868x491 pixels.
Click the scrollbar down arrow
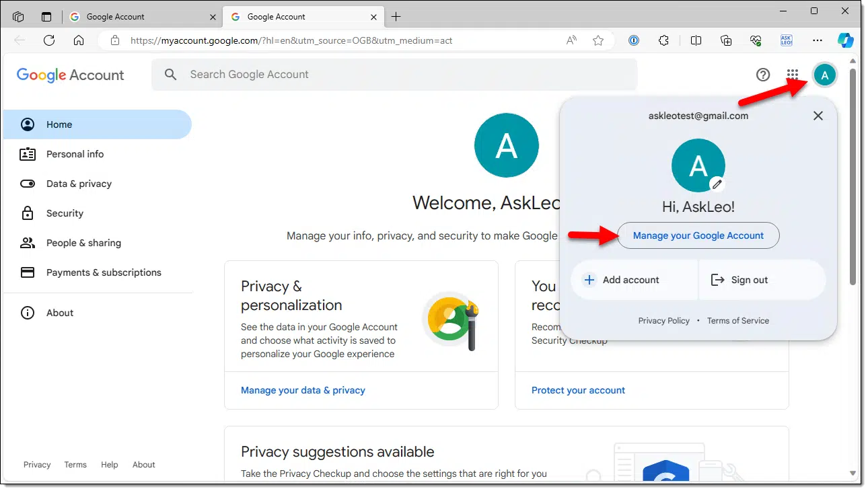[853, 474]
